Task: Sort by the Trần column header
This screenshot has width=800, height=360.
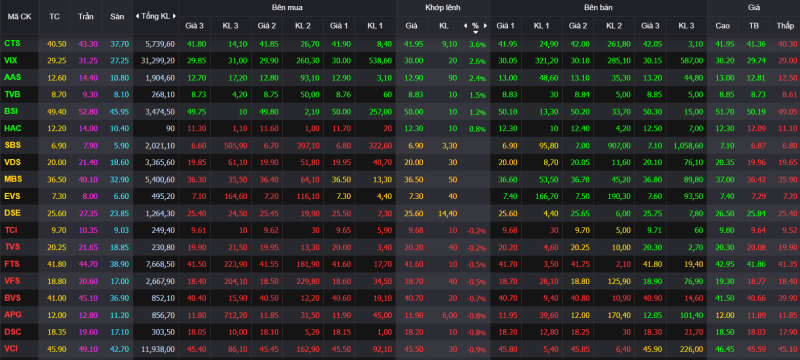Action: [x=86, y=16]
